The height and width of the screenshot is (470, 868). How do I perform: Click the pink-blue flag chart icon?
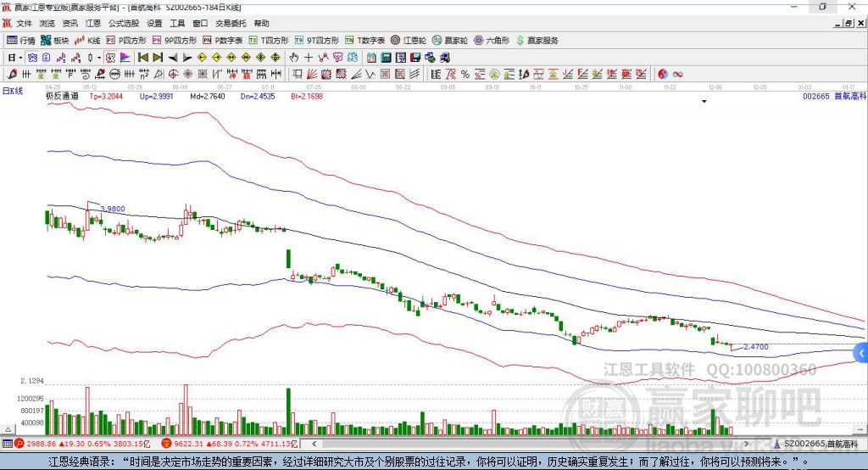[x=125, y=58]
